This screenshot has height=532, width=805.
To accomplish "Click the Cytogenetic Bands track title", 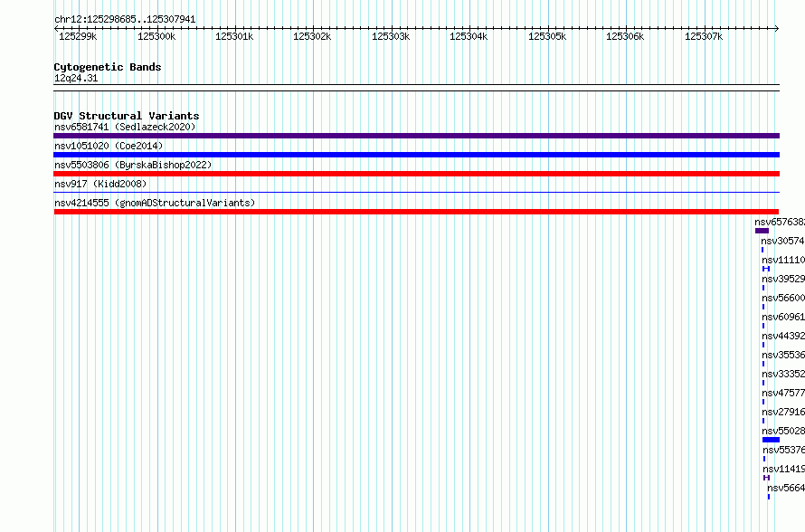I will (108, 67).
